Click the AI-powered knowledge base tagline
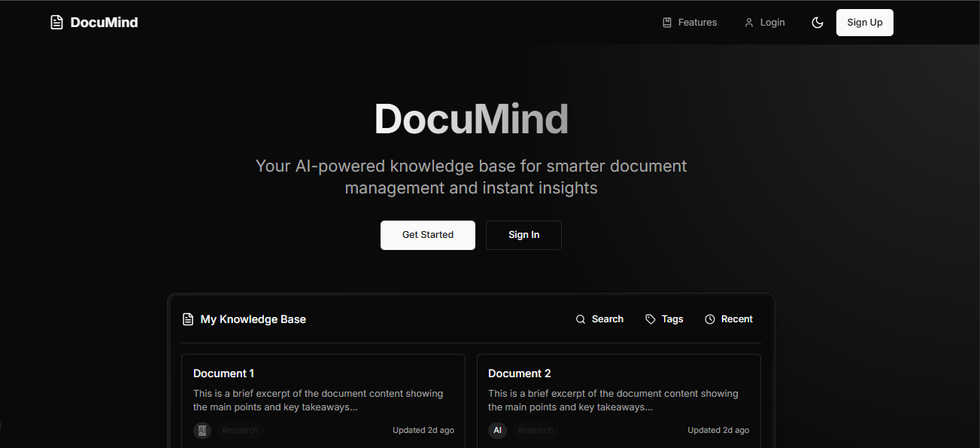 pyautogui.click(x=472, y=177)
